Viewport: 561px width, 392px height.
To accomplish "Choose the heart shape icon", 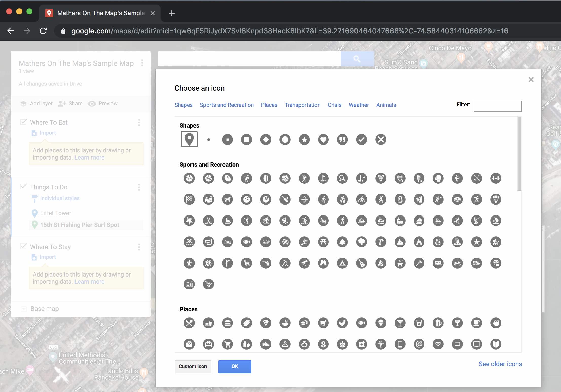I will click(323, 140).
